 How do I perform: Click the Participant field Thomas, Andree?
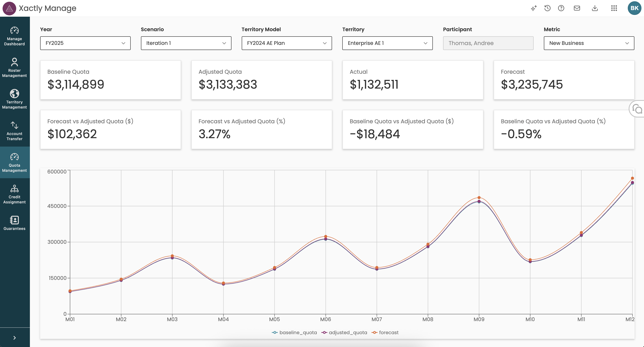(488, 43)
